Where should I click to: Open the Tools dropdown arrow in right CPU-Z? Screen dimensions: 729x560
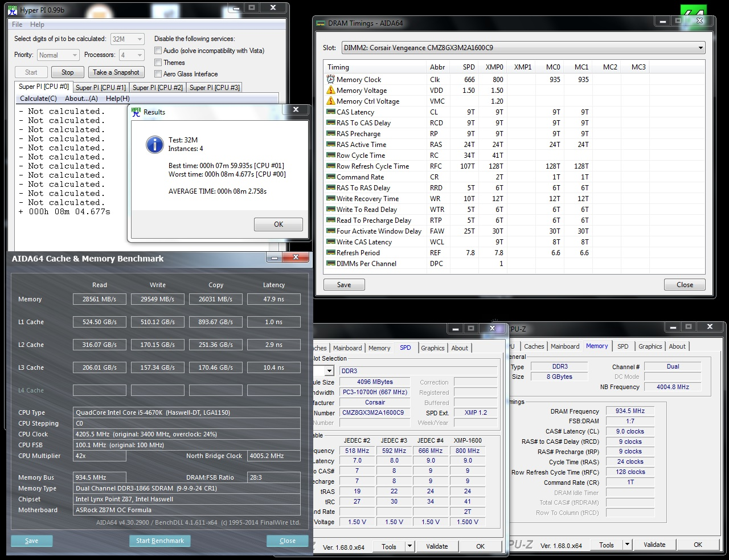click(627, 545)
